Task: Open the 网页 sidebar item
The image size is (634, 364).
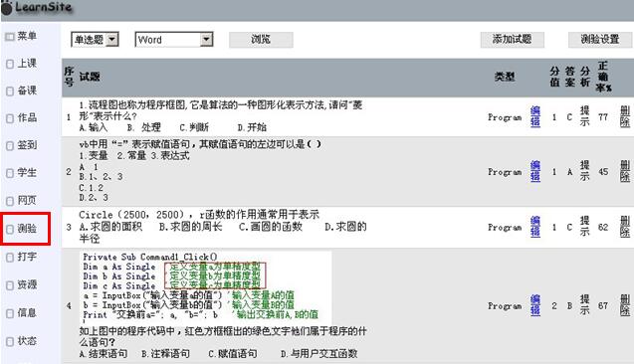Action: point(27,200)
